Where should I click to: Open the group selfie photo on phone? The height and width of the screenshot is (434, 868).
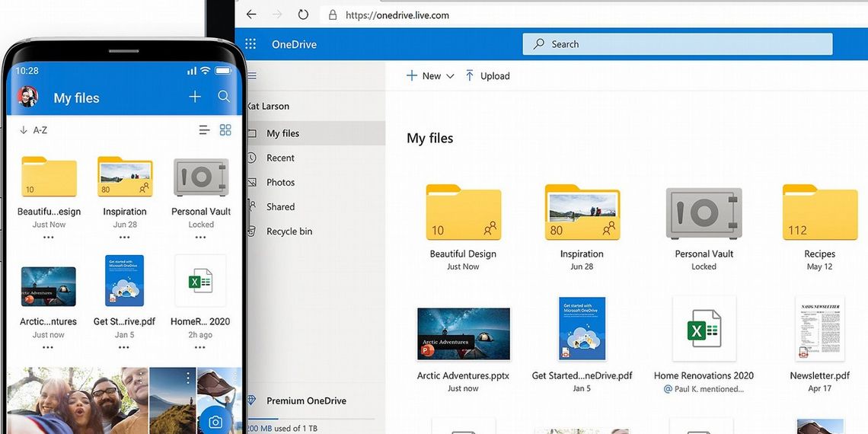click(x=78, y=400)
